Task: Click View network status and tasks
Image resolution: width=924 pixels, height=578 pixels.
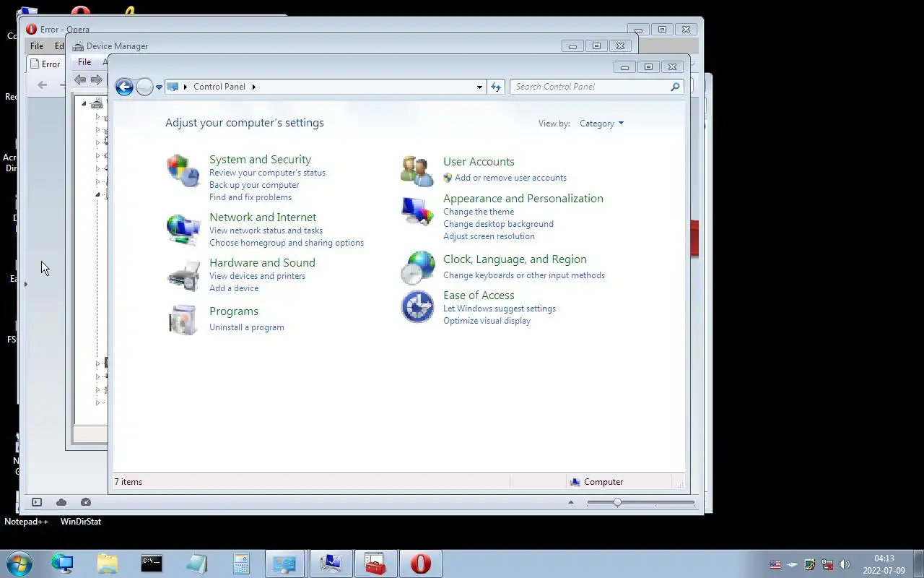Action: point(266,230)
